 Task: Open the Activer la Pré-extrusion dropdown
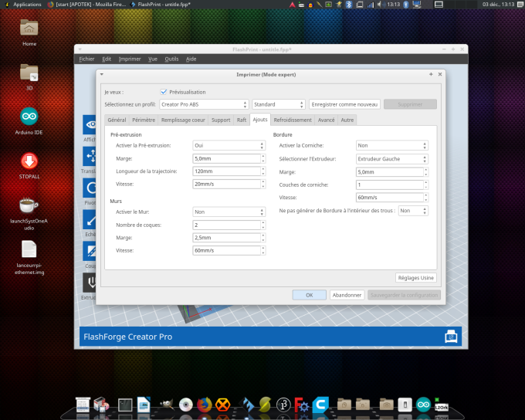tap(229, 145)
